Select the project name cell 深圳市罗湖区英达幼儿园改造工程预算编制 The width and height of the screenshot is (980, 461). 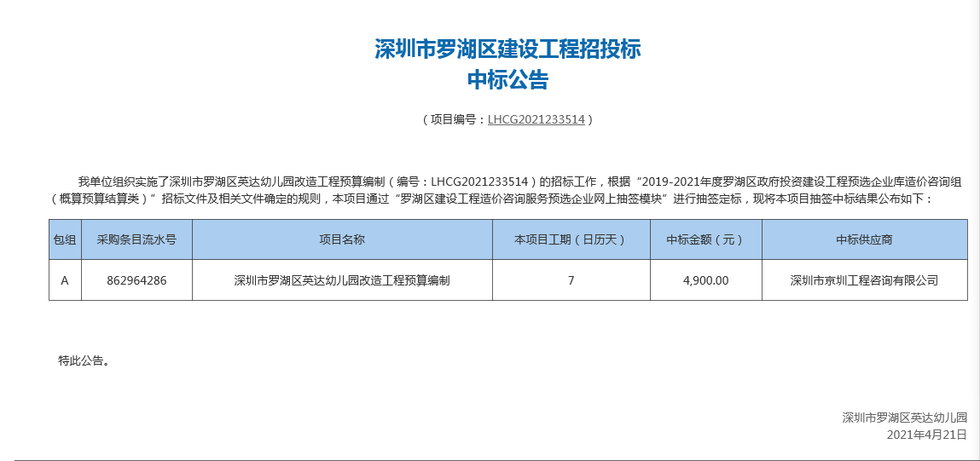coord(343,279)
